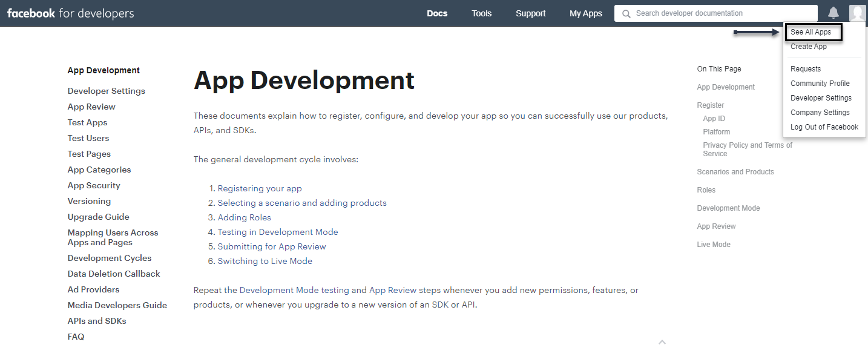Image resolution: width=868 pixels, height=356 pixels.
Task: Jump to App Development in On This Page
Action: tap(726, 87)
